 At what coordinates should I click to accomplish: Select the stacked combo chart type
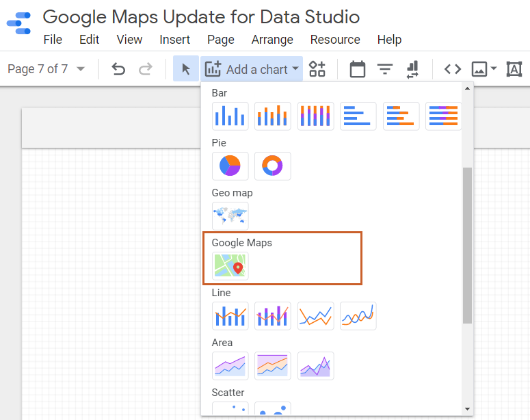click(x=272, y=316)
